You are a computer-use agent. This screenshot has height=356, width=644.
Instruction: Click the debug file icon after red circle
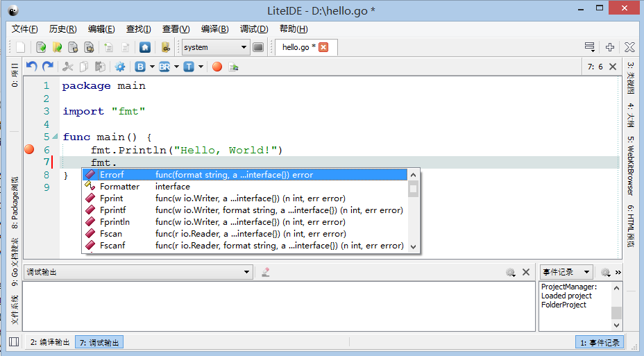click(233, 67)
